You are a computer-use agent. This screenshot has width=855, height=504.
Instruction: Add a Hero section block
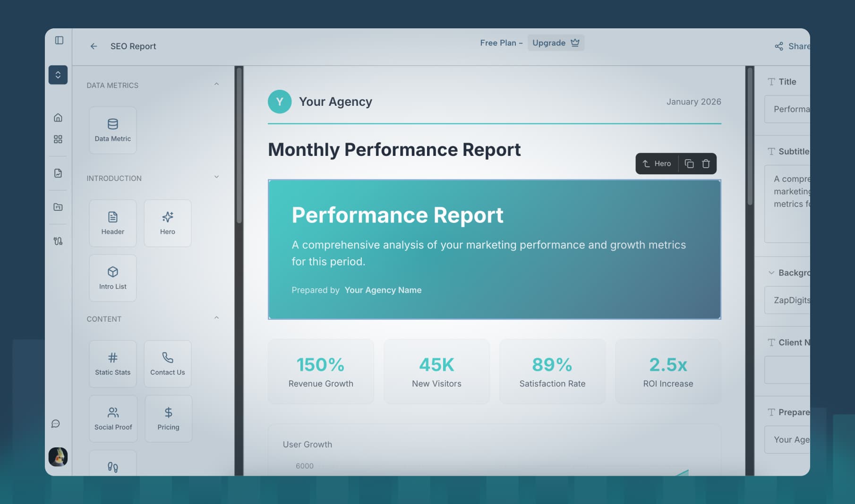coord(168,223)
